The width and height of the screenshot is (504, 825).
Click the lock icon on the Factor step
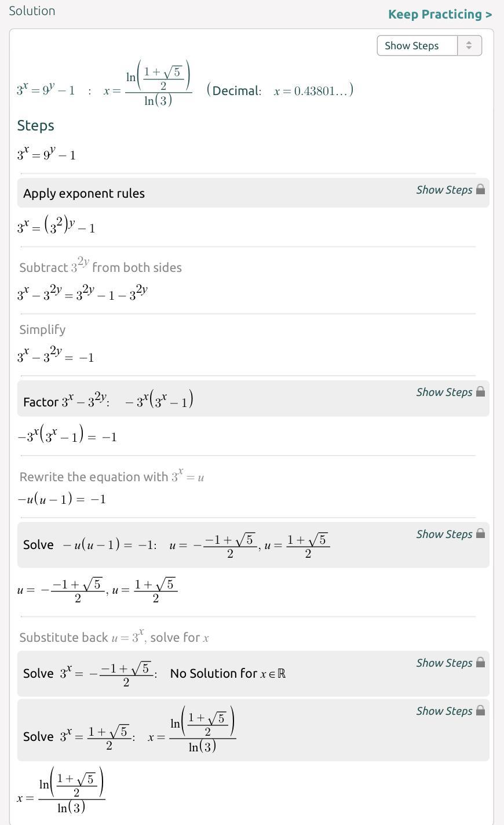point(480,392)
